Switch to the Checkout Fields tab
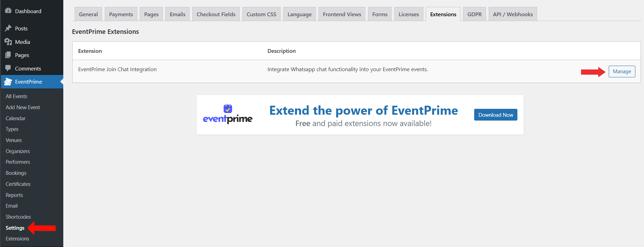The image size is (644, 247). (216, 14)
